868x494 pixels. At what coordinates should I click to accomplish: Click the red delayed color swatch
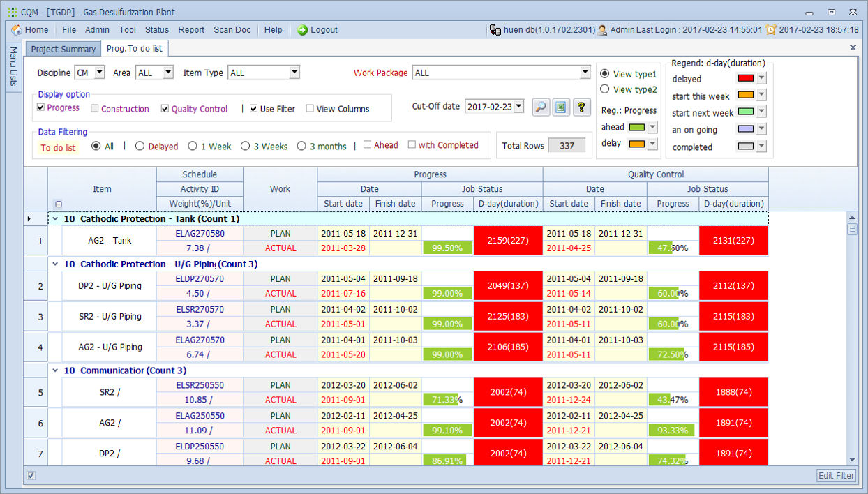pos(745,78)
